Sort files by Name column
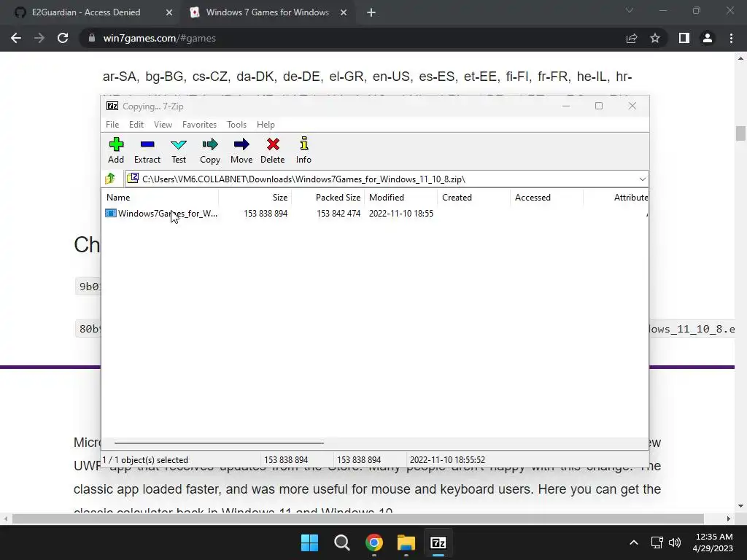The width and height of the screenshot is (747, 560). [x=160, y=197]
